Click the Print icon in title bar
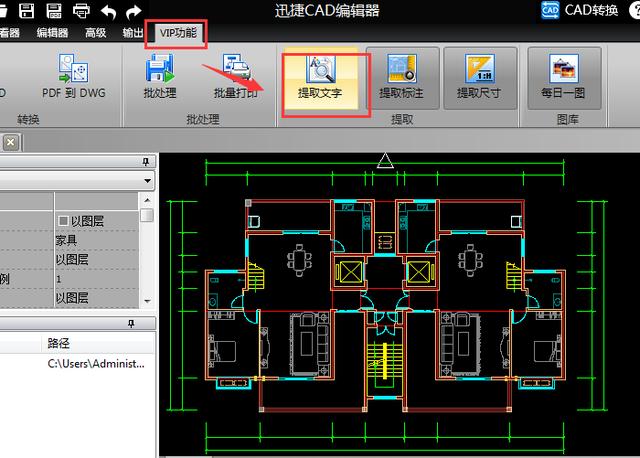The height and width of the screenshot is (458, 640). click(81, 11)
